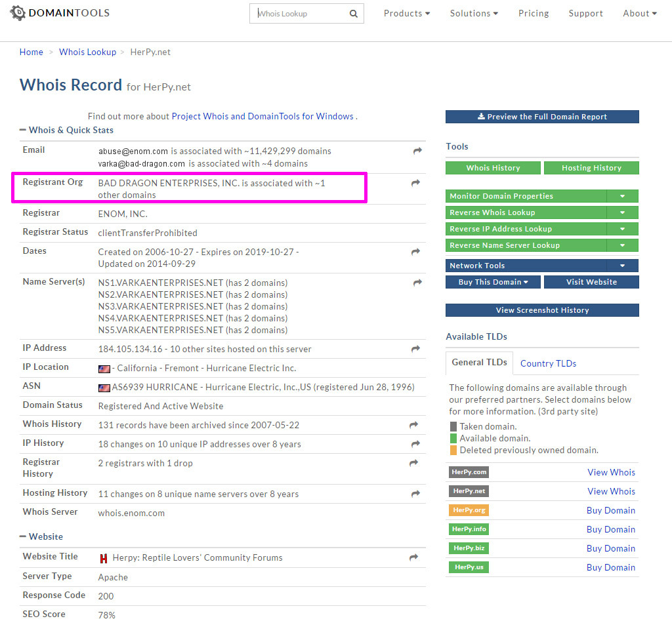Click share arrow beside Registrant Org

(415, 184)
